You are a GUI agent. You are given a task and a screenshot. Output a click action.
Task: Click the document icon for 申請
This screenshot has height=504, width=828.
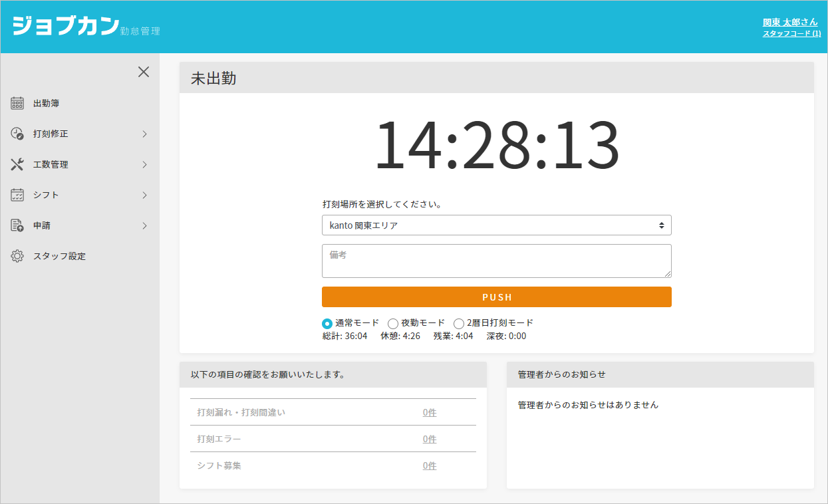tap(17, 225)
